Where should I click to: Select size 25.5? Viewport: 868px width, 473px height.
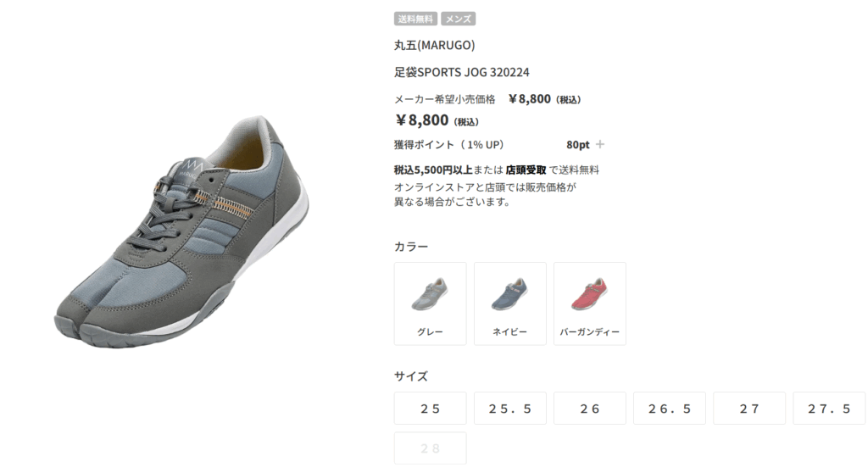coord(509,409)
